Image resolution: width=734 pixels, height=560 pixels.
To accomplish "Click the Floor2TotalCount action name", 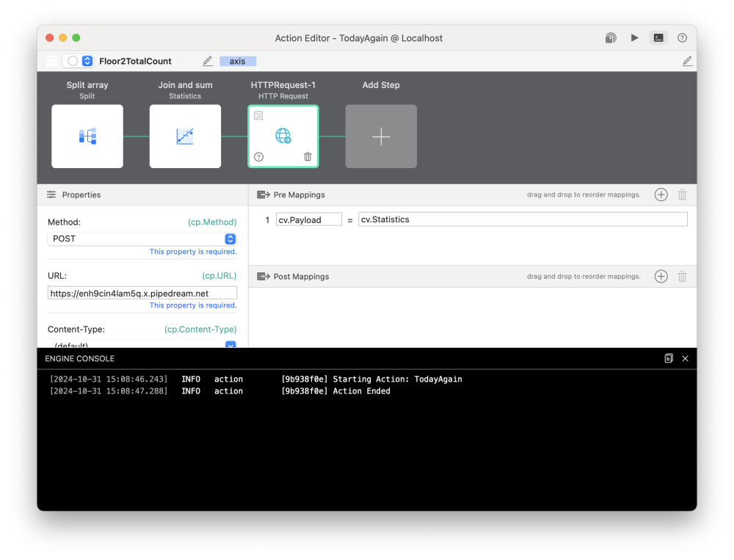I will point(135,62).
